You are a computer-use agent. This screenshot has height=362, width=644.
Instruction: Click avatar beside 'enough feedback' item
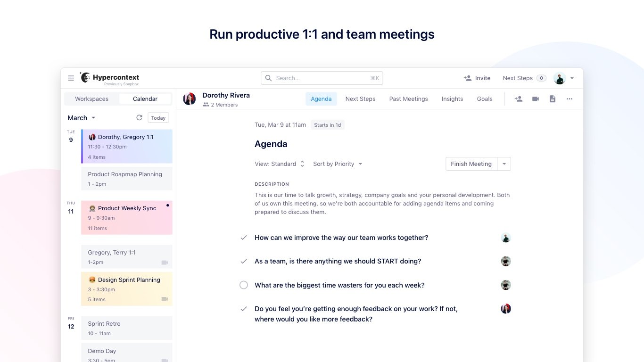coord(506,309)
